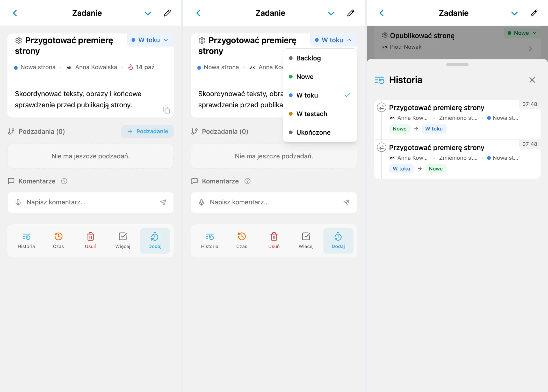Tap microphone icon in left comment field
This screenshot has width=548, height=392.
tap(18, 202)
